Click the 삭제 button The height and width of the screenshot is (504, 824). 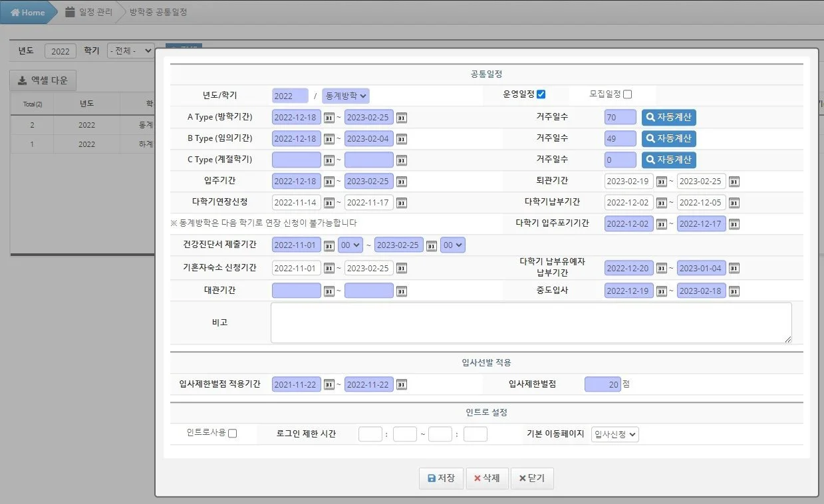[486, 478]
